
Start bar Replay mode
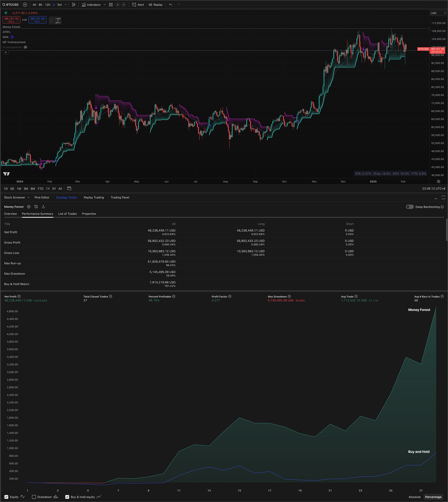156,5
